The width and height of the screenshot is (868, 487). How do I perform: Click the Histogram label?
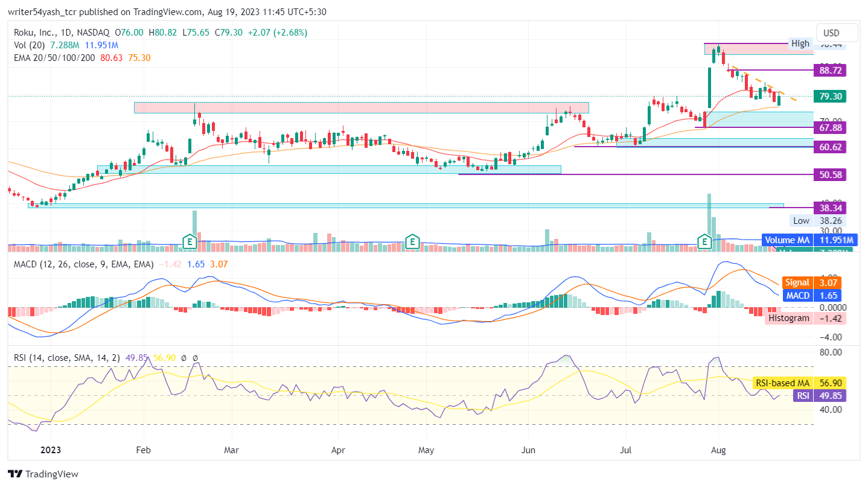pyautogui.click(x=788, y=318)
